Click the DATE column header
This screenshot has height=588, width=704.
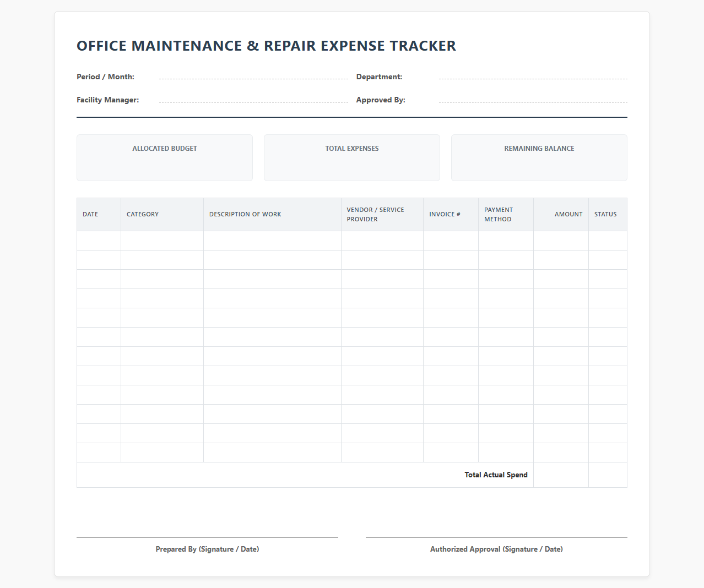point(99,214)
